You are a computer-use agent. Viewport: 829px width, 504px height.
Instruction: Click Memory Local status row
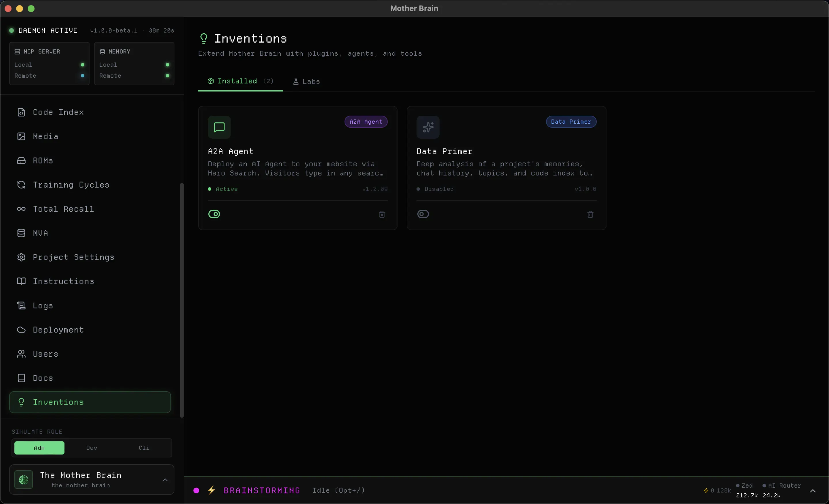coord(134,65)
